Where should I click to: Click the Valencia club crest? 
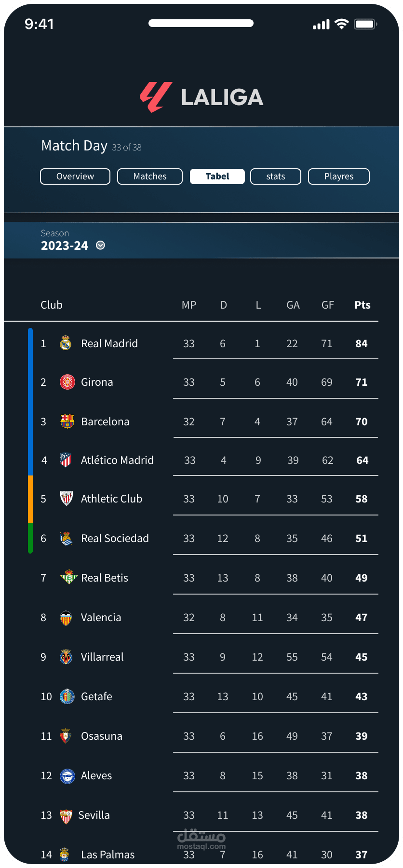point(66,618)
